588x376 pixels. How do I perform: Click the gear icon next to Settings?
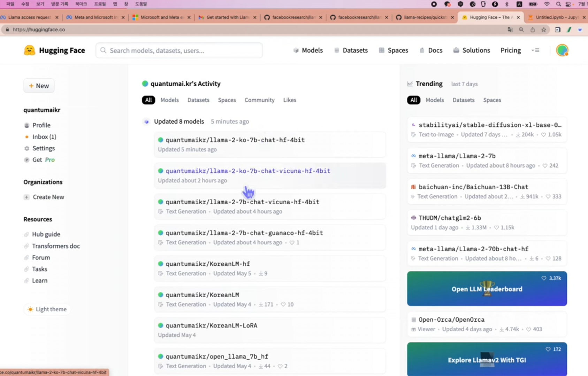click(x=26, y=148)
